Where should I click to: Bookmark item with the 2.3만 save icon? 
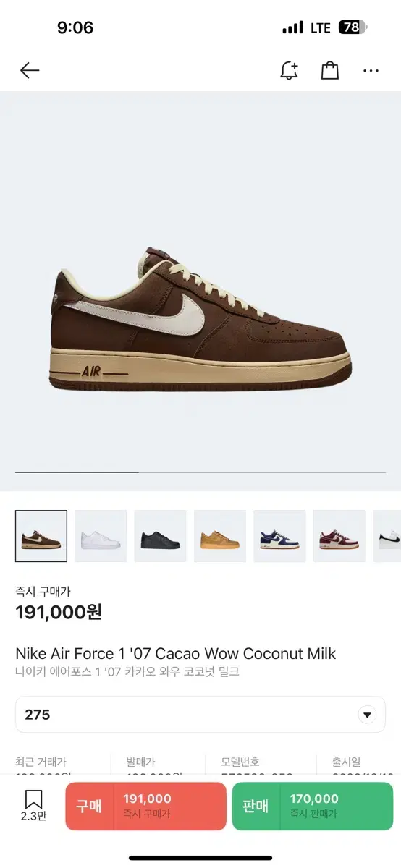coord(33,806)
